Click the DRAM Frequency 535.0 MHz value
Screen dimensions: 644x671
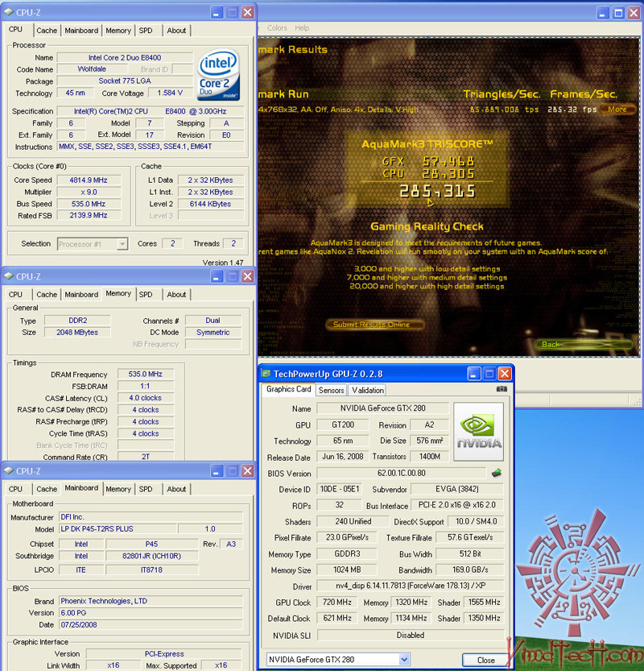pyautogui.click(x=146, y=374)
